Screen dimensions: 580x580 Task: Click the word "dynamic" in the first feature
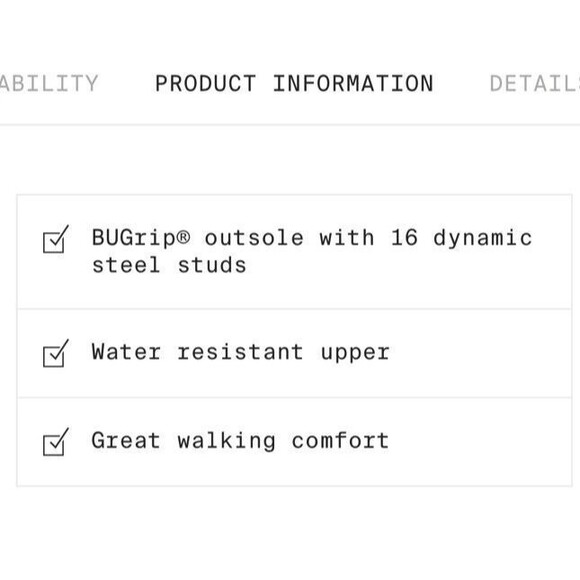[x=483, y=239]
